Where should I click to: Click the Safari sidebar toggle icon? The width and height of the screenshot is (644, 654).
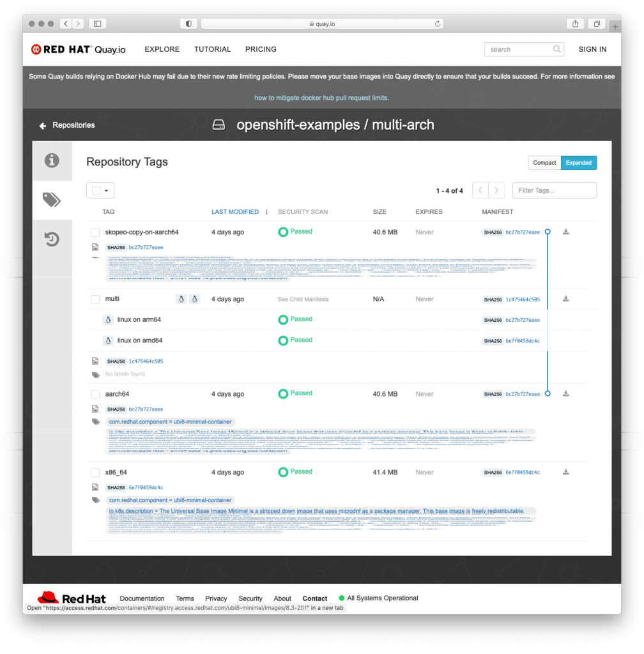click(97, 24)
